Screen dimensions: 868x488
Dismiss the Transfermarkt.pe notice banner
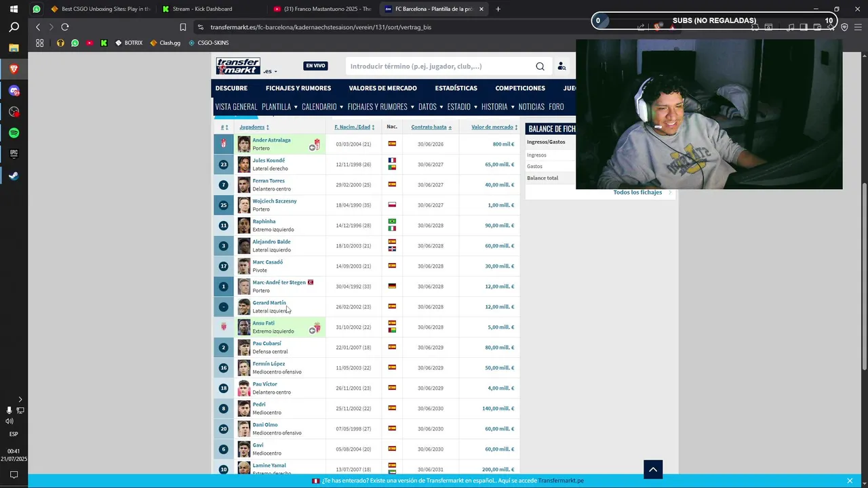tap(850, 481)
